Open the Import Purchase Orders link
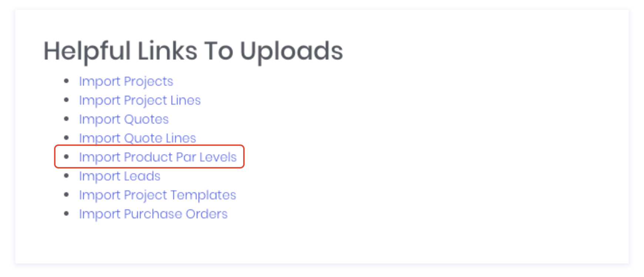 153,214
